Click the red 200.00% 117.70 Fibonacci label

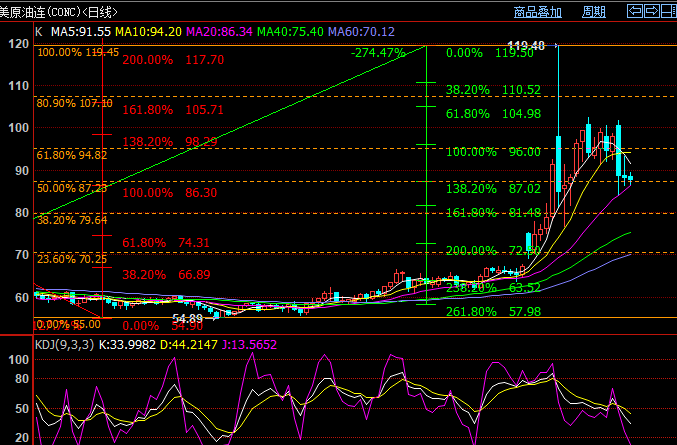173,60
